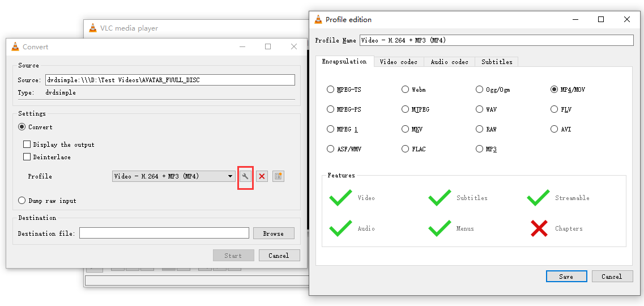Close the Convert dialog window

[293, 46]
